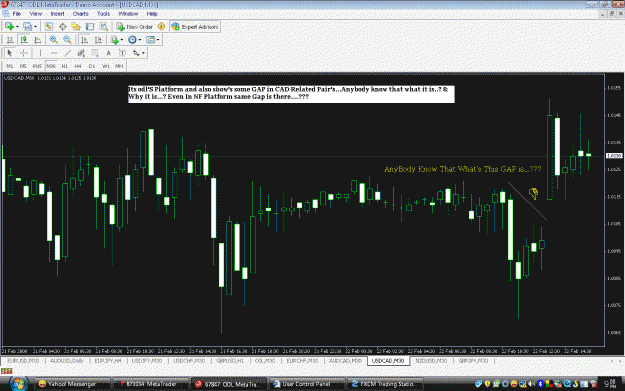Switch to EURUSD,M30 chart tab
The width and height of the screenshot is (625, 391).
[x=23, y=361]
